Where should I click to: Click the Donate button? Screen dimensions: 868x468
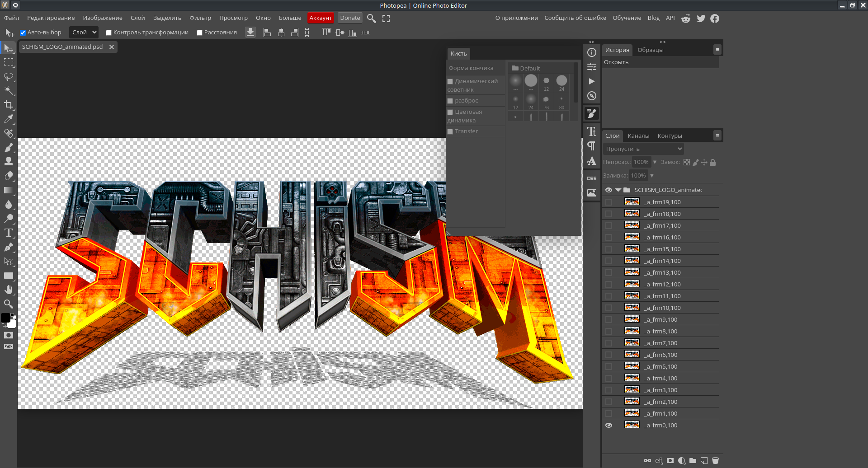350,18
